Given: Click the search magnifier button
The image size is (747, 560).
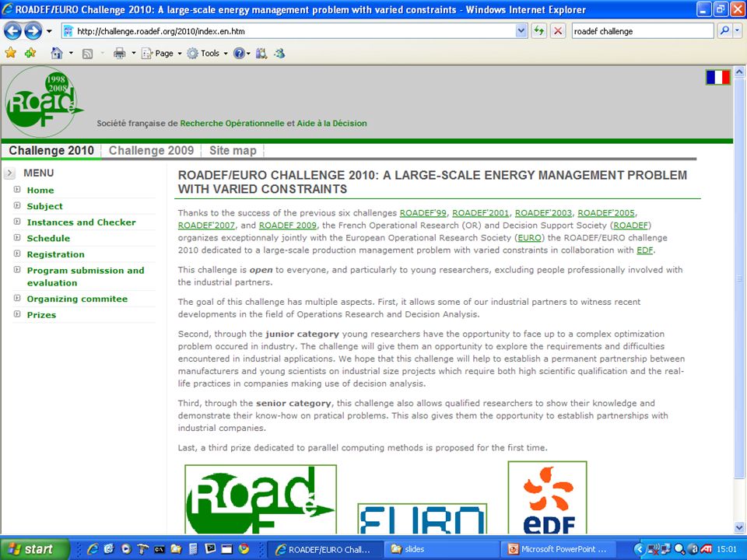Looking at the screenshot, I should [724, 31].
